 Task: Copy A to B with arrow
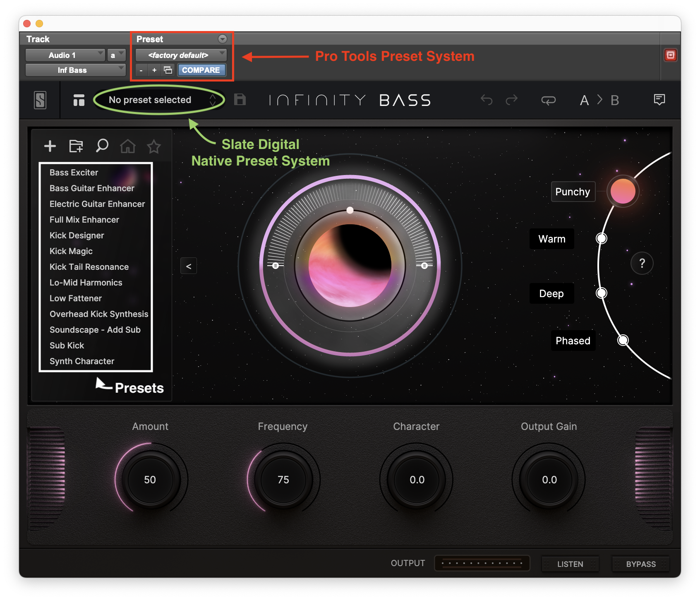pyautogui.click(x=599, y=100)
